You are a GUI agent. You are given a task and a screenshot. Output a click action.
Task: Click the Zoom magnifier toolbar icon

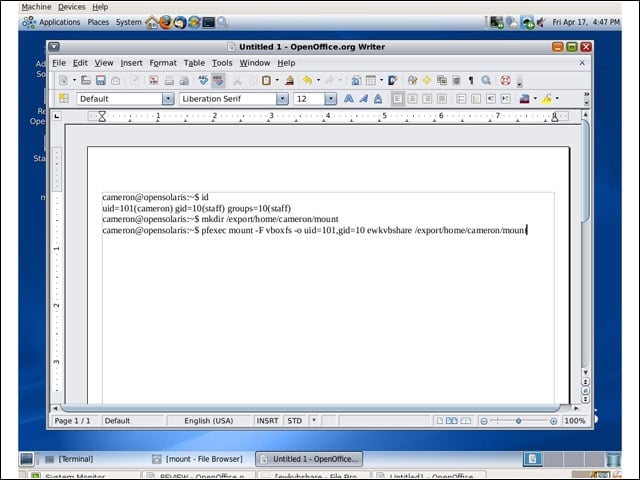[x=486, y=80]
